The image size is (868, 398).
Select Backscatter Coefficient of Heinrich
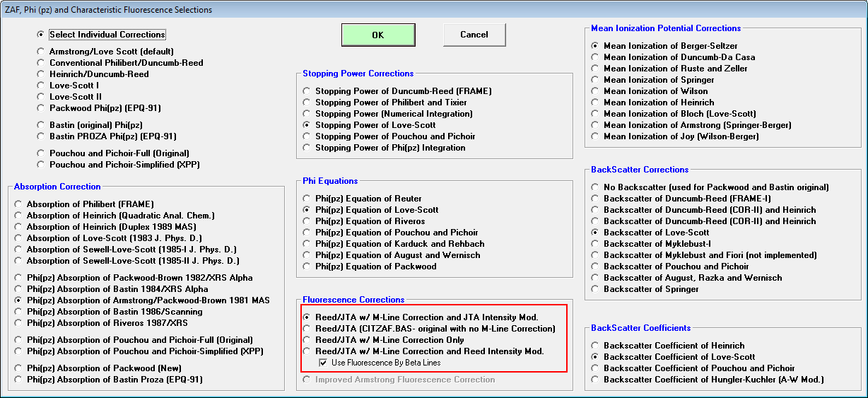point(594,346)
